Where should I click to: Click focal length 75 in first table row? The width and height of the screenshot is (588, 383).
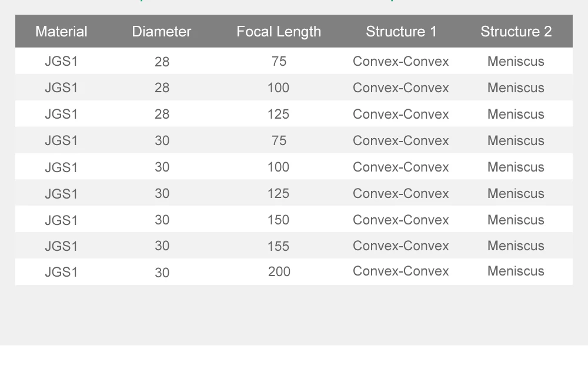[x=279, y=61]
